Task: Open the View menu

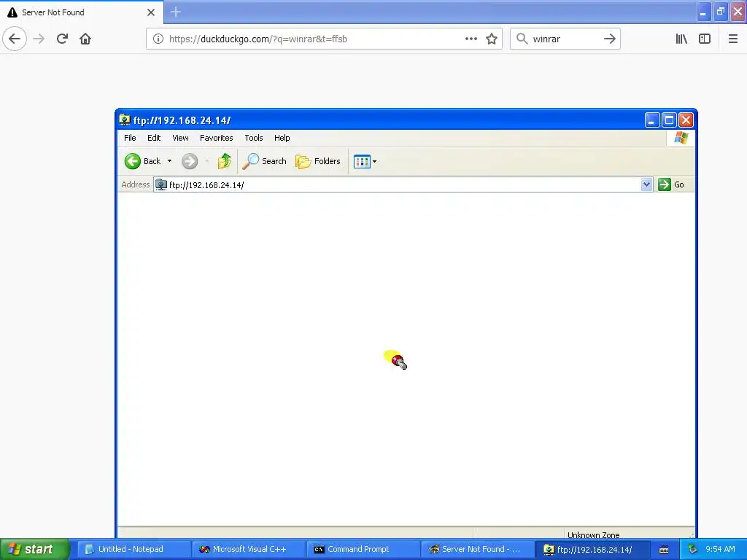Action: [181, 138]
